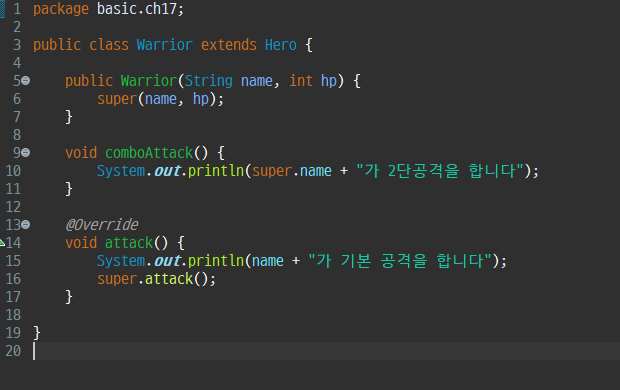620x390 pixels.
Task: Click the string "가 기본 공격을 합니다"
Action: [x=400, y=261]
